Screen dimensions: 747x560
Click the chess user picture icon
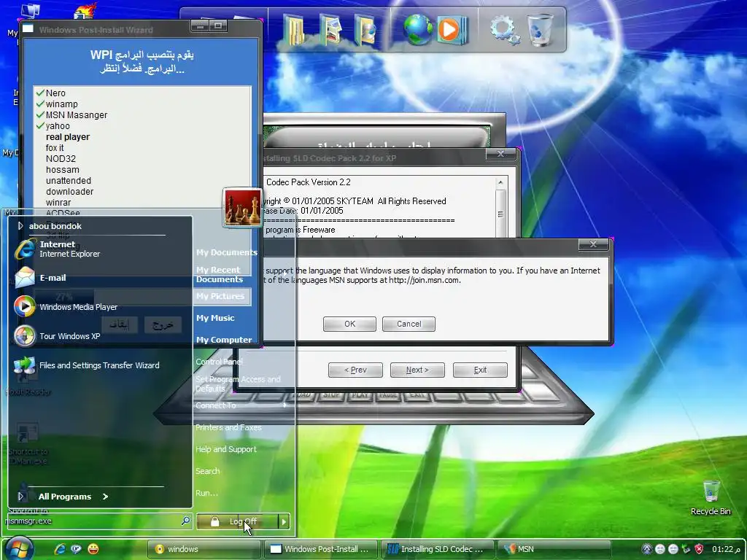coord(242,207)
